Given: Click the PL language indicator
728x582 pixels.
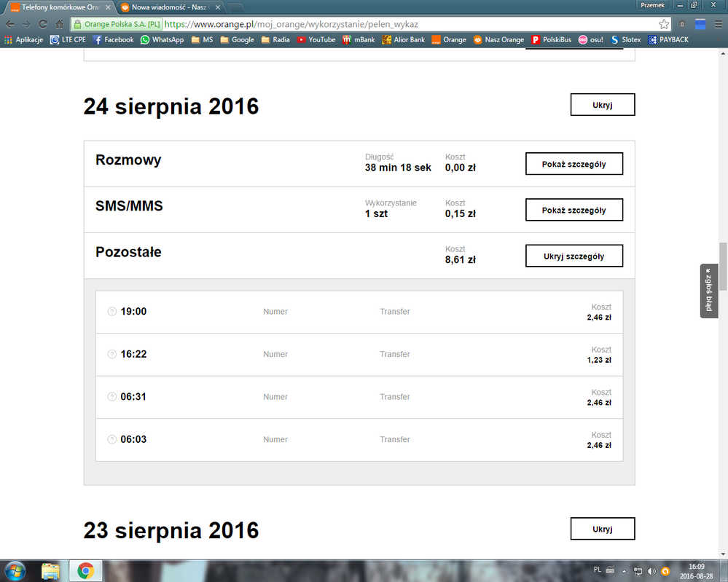Looking at the screenshot, I should [597, 570].
